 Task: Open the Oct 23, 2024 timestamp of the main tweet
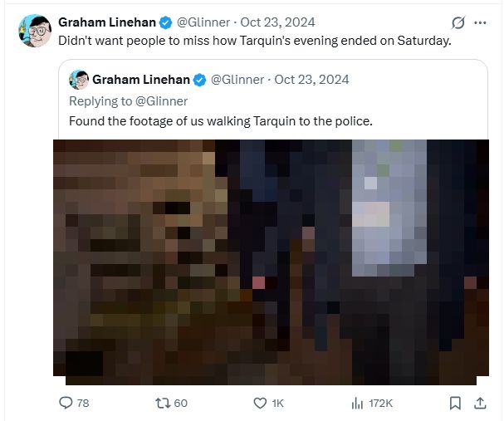pyautogui.click(x=277, y=22)
